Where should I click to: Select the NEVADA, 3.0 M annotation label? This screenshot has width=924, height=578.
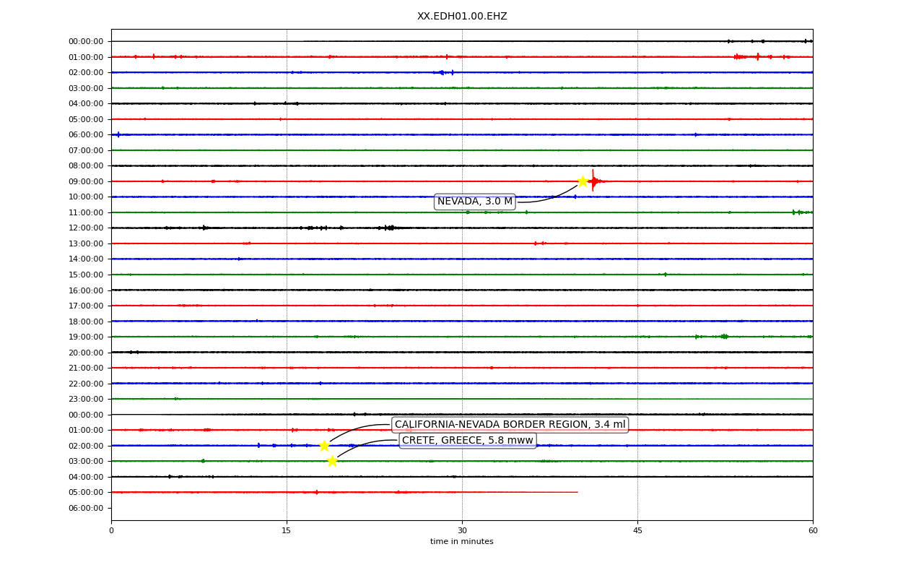point(475,202)
